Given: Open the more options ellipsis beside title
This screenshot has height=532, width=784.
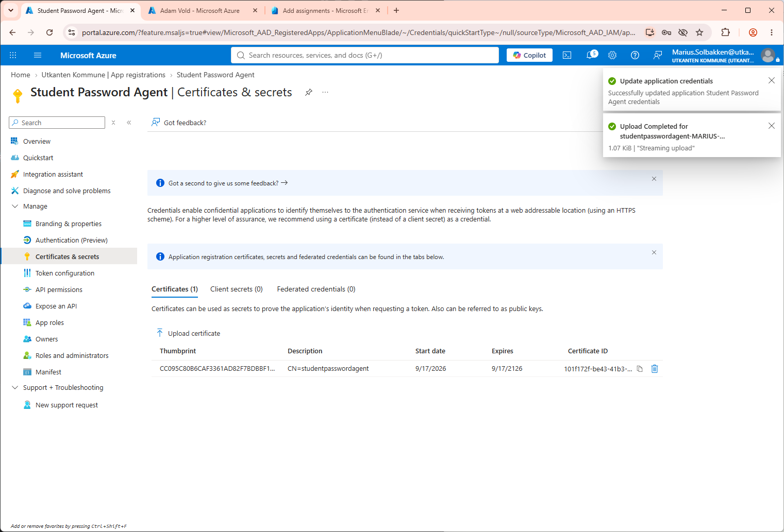Looking at the screenshot, I should pyautogui.click(x=325, y=92).
